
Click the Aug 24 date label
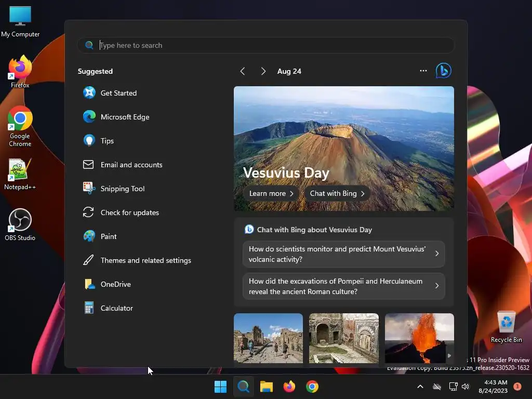[289, 71]
